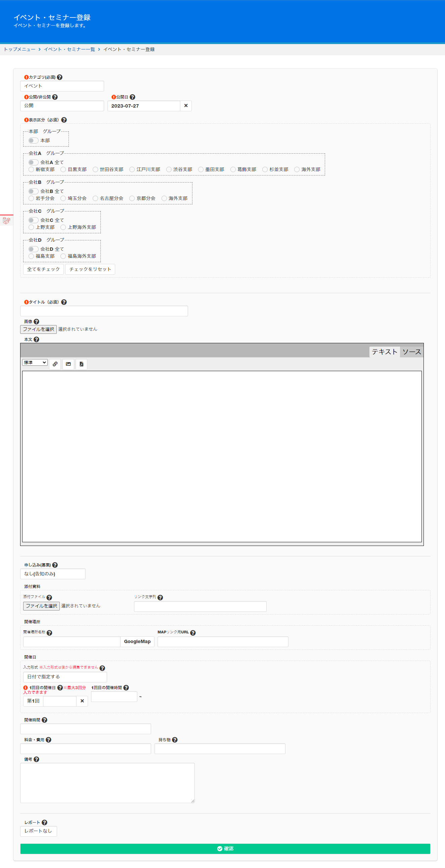Open the 申し込み dropdown showing なし(告知のみ)
This screenshot has height=868, width=445.
[x=53, y=574]
